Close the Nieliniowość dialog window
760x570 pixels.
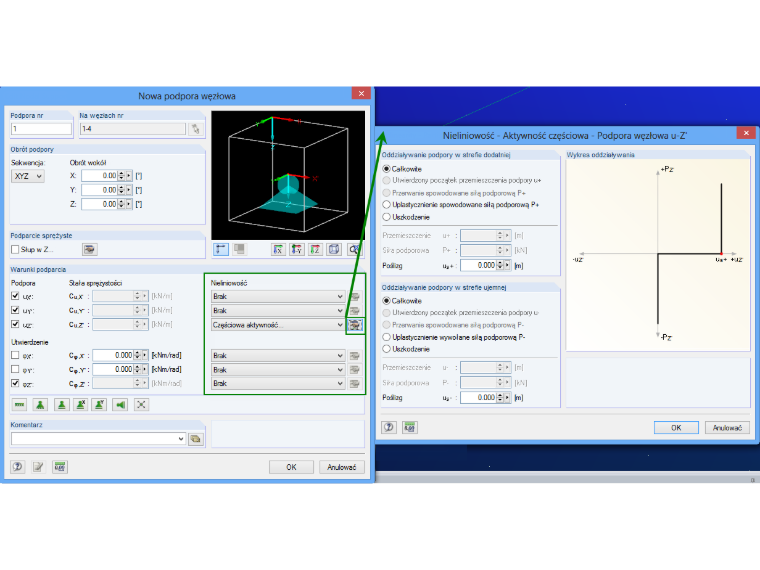[746, 133]
